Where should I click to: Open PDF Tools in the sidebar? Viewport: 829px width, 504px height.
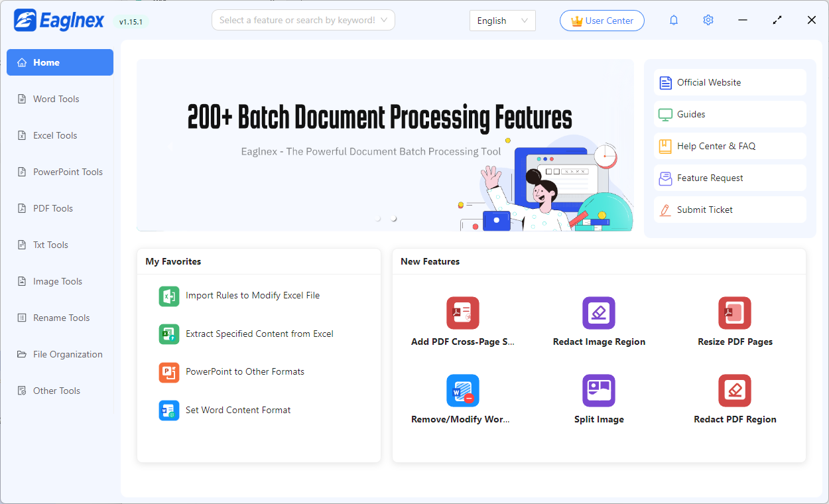click(x=60, y=208)
